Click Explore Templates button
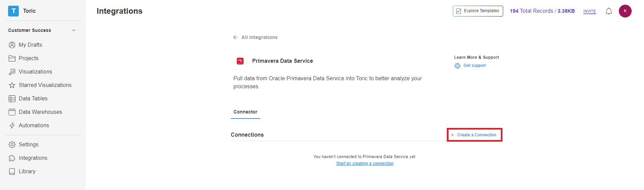 478,11
